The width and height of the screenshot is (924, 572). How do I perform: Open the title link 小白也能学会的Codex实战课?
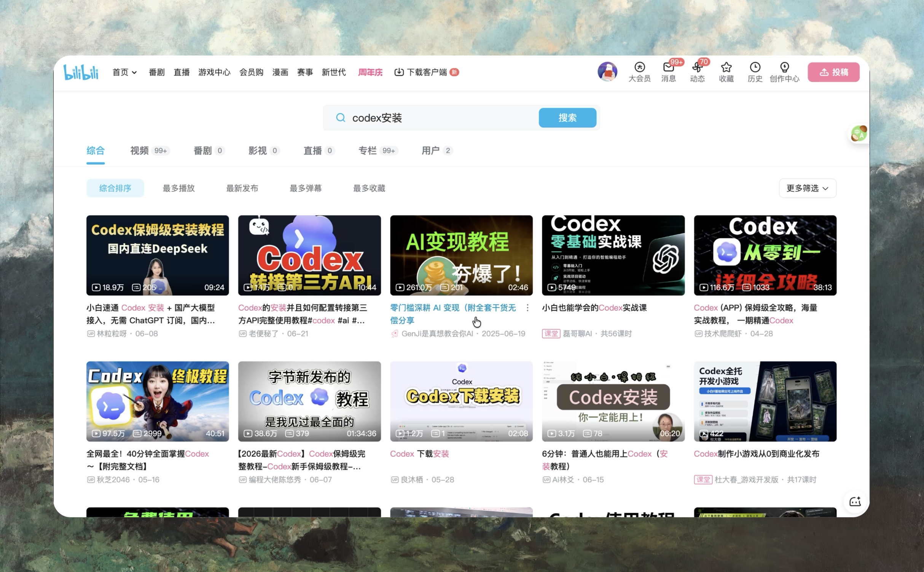[594, 308]
